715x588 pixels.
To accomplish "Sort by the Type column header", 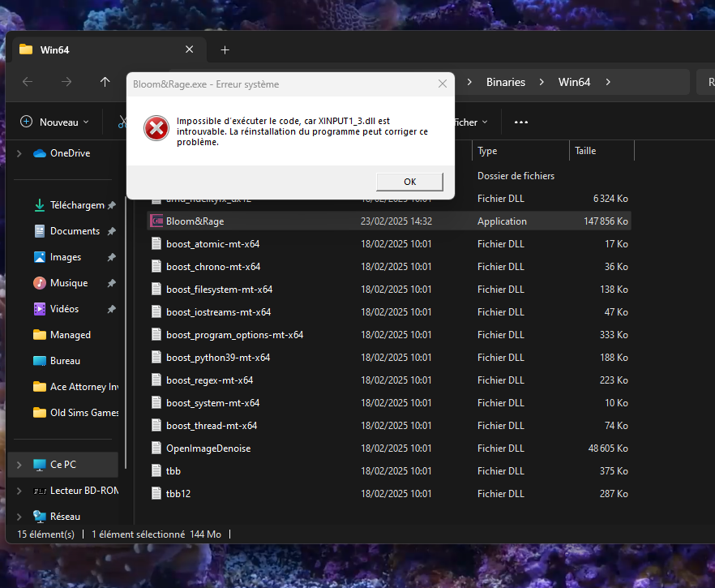I will point(520,151).
